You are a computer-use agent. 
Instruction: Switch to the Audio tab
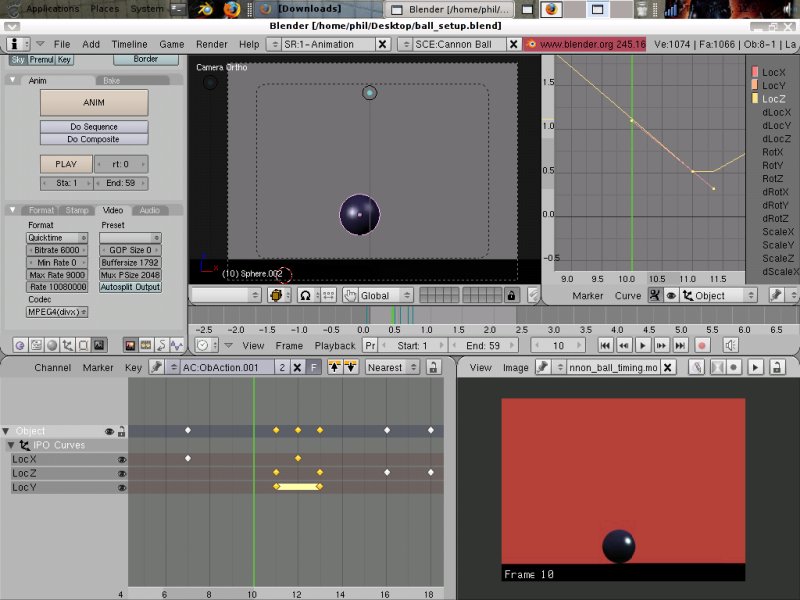(149, 210)
